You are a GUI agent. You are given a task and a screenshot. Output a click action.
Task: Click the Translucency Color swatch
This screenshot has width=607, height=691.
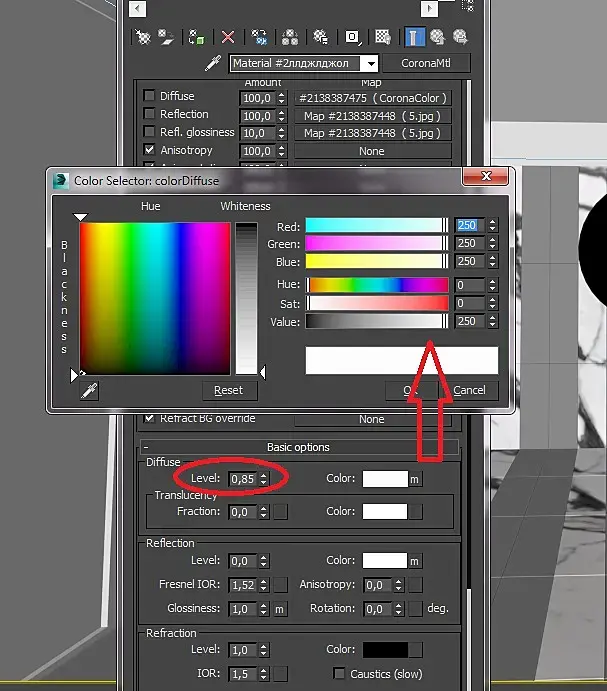385,512
